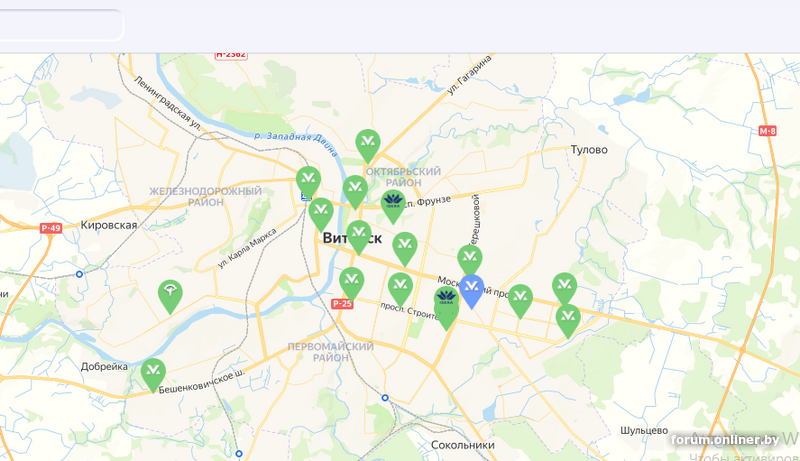The width and height of the screenshot is (800, 461).
Task: Open the green pin with leaf icon
Action: click(170, 295)
